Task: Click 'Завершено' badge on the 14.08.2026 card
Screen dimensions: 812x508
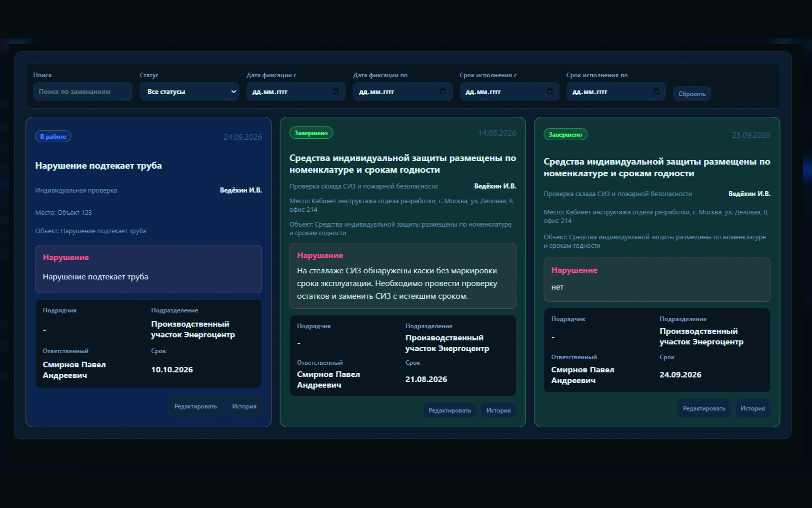Action: coord(311,133)
